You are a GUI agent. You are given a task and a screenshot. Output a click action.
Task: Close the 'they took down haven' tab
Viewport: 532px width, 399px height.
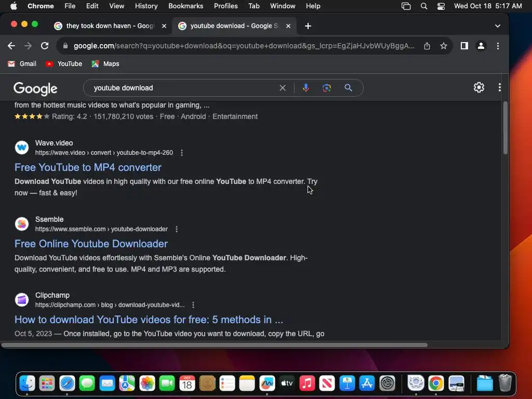pos(164,26)
